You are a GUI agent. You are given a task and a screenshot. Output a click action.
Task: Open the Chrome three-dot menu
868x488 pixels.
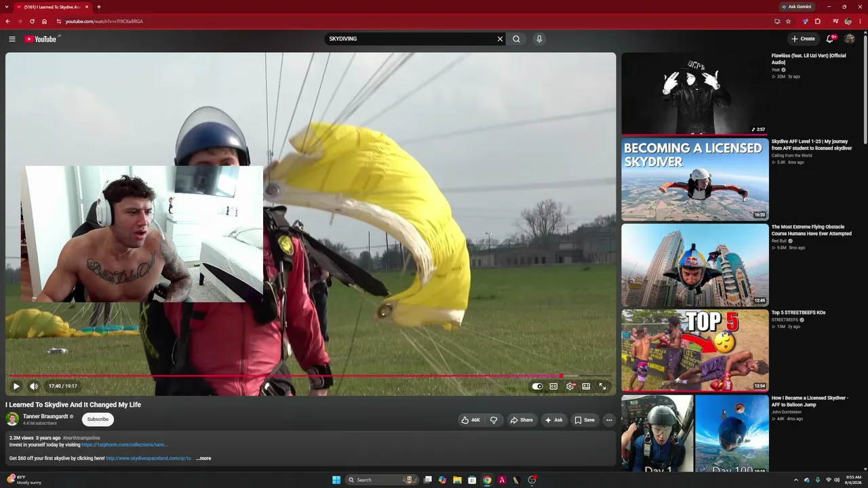861,21
